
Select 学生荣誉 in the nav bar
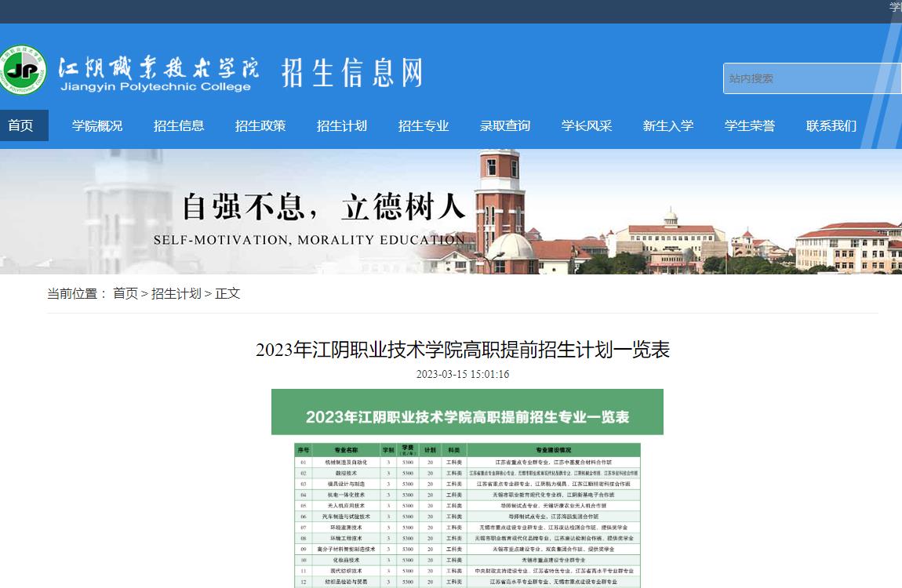click(x=750, y=125)
